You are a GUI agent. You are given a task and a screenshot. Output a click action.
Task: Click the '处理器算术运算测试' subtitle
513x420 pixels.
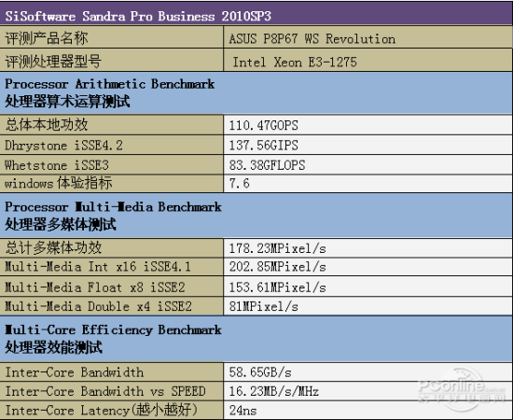[67, 102]
